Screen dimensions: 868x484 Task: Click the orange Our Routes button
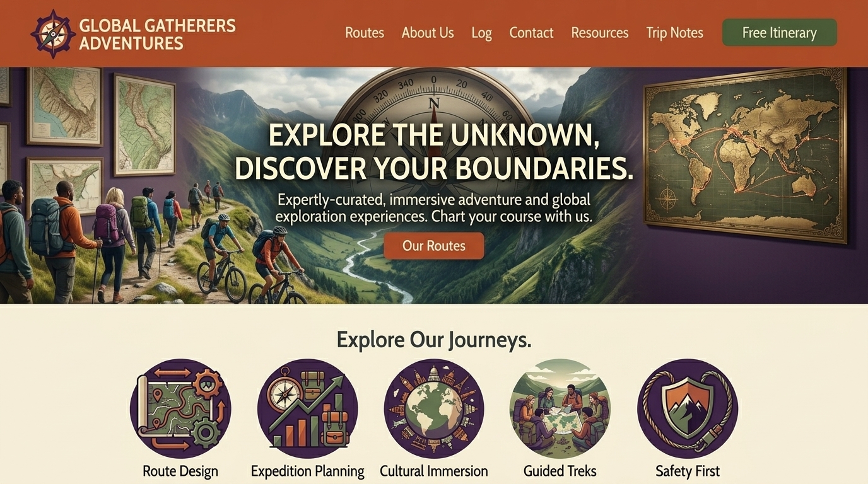point(434,246)
